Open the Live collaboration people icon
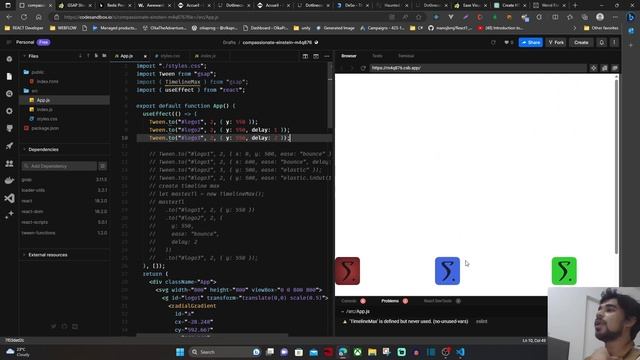640x360 pixels. [9, 163]
